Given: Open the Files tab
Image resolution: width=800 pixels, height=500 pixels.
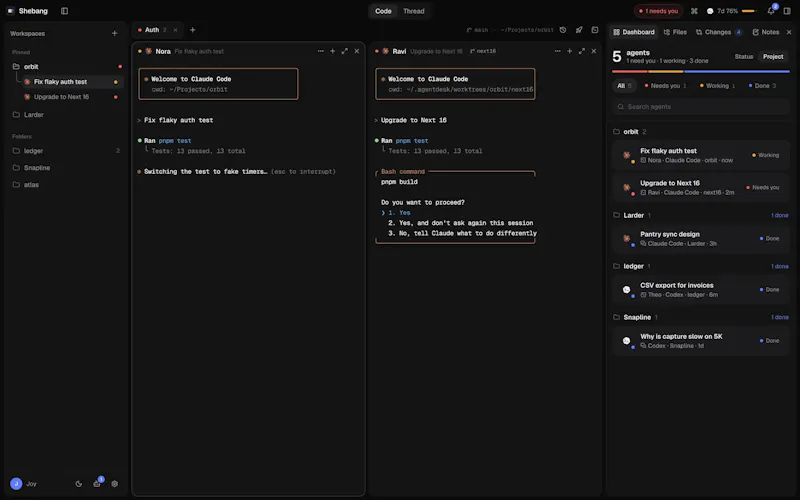Looking at the screenshot, I should [675, 32].
